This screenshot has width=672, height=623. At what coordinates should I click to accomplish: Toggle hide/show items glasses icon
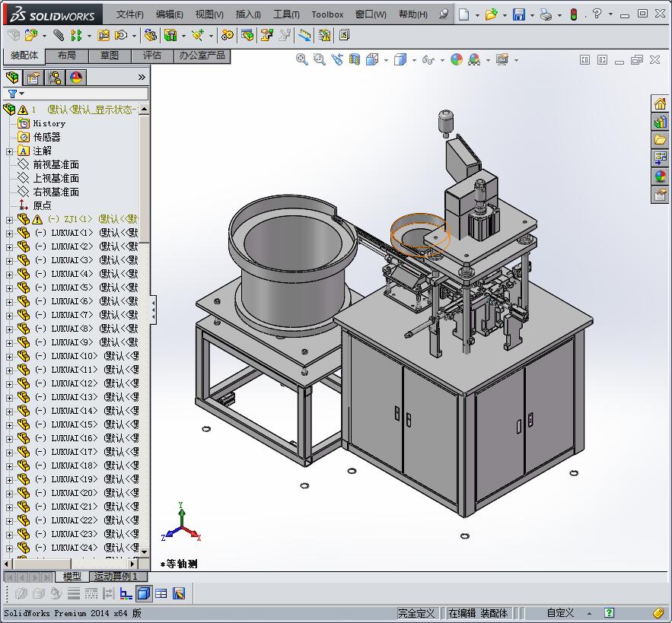click(428, 59)
